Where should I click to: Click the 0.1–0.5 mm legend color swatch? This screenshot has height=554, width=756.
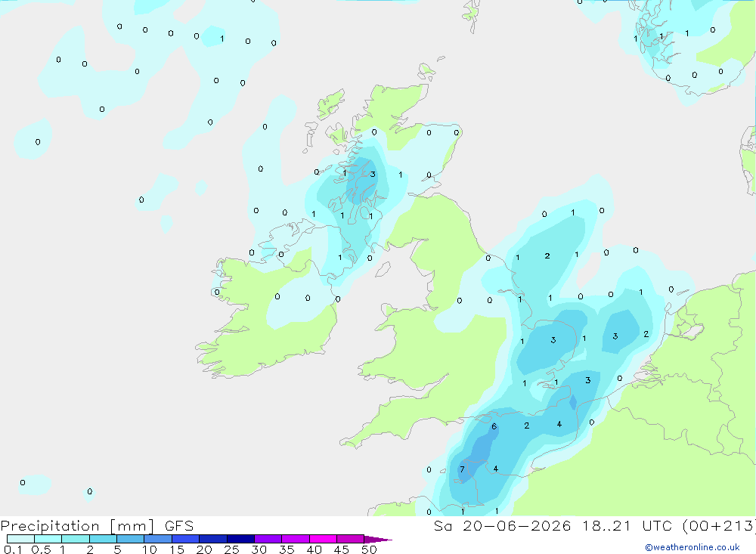click(x=20, y=539)
